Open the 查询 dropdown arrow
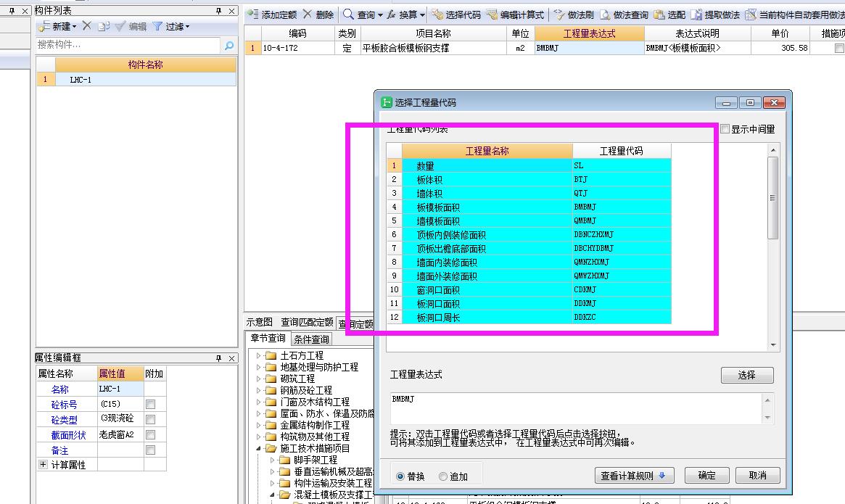 point(380,15)
